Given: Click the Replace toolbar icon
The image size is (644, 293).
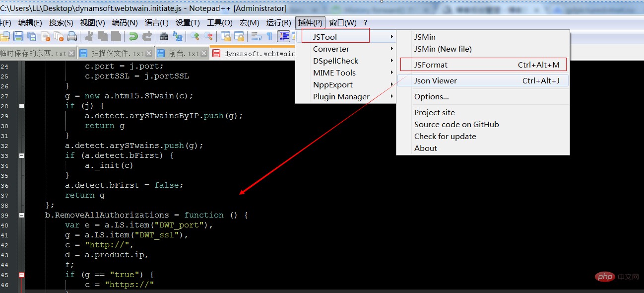Looking at the screenshot, I should click(177, 36).
